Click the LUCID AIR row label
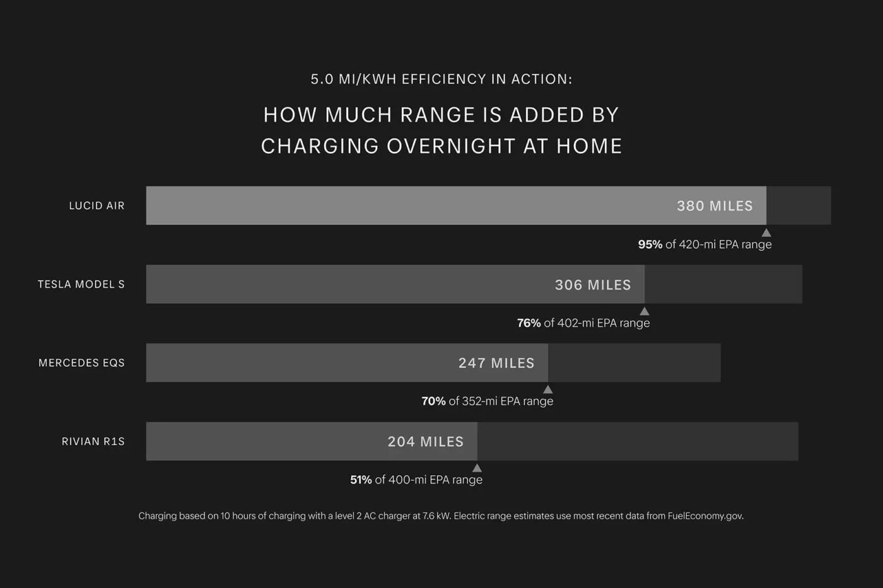 (97, 205)
